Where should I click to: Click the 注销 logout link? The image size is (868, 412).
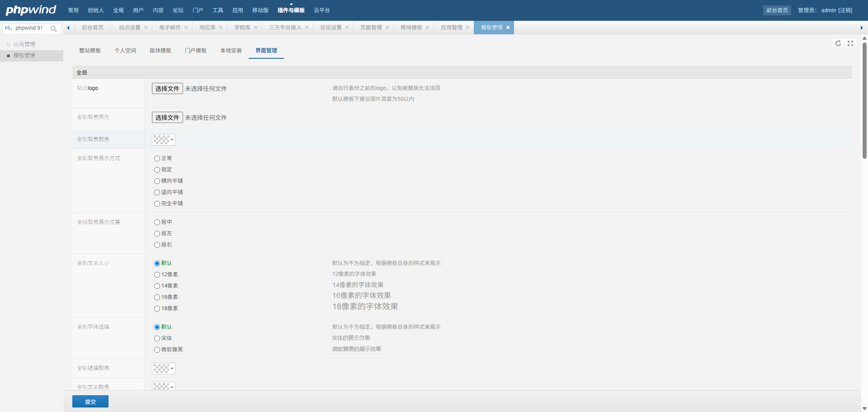(845, 10)
